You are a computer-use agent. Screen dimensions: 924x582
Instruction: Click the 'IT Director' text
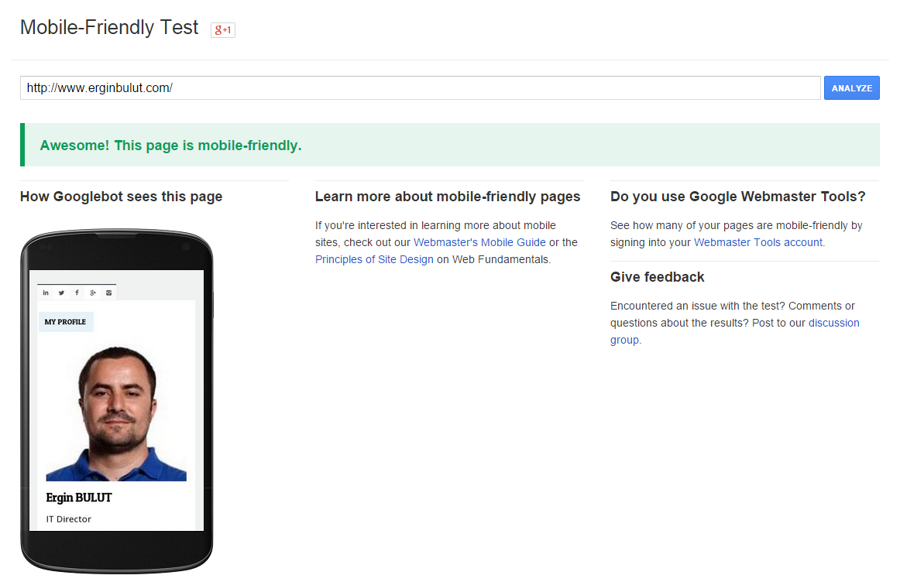pos(69,519)
